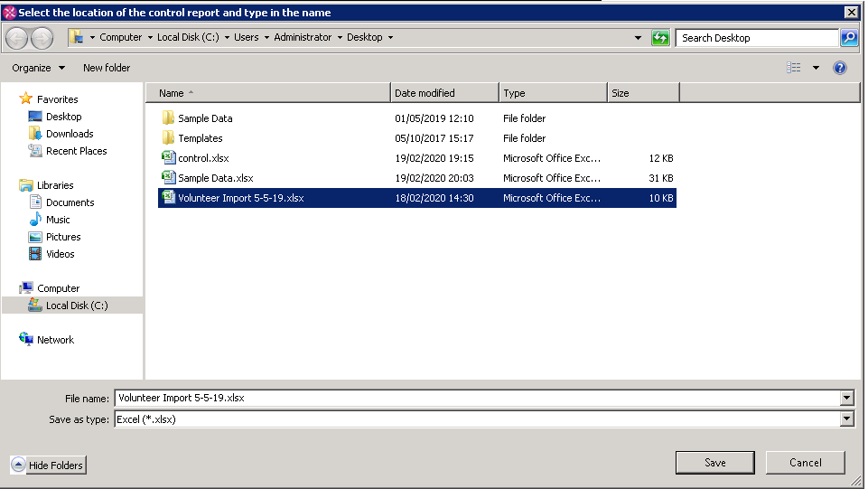
Task: Select the Sample Data.xlsx file name
Action: [x=216, y=178]
